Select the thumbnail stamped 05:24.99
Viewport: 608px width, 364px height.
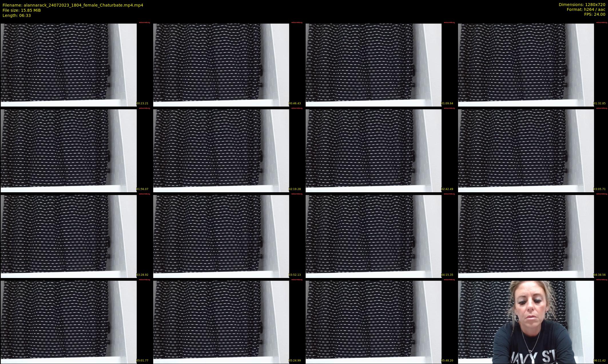pyautogui.click(x=227, y=322)
